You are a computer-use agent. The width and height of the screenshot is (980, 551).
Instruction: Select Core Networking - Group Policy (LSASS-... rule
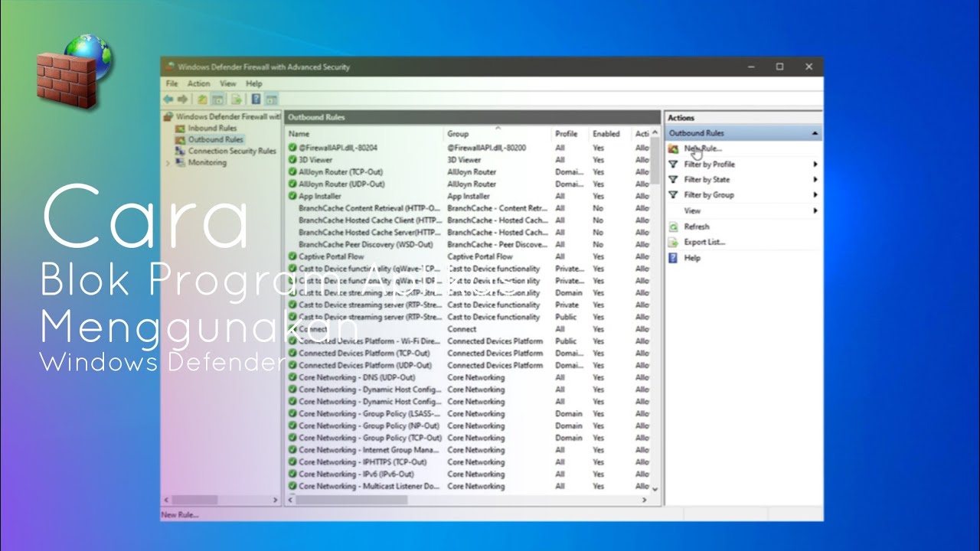tap(370, 414)
